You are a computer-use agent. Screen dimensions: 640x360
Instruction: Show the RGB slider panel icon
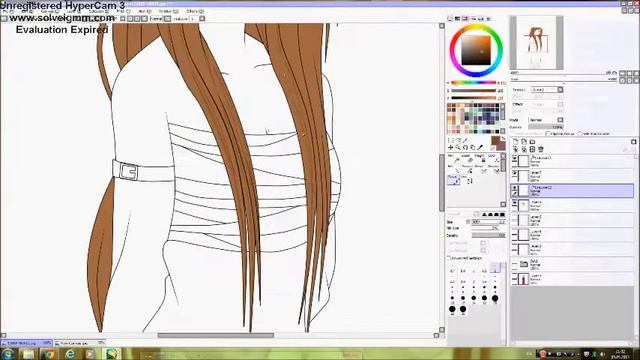pos(458,19)
